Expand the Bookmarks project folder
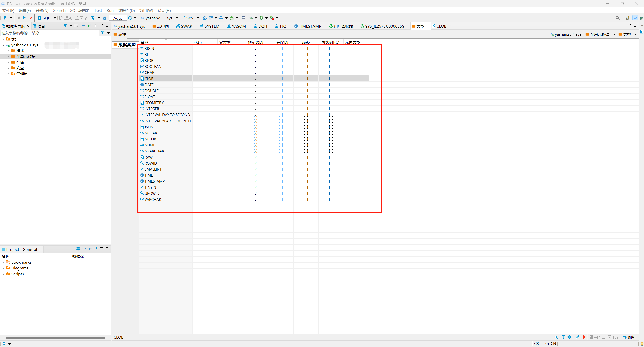This screenshot has height=347, width=644. coord(3,262)
